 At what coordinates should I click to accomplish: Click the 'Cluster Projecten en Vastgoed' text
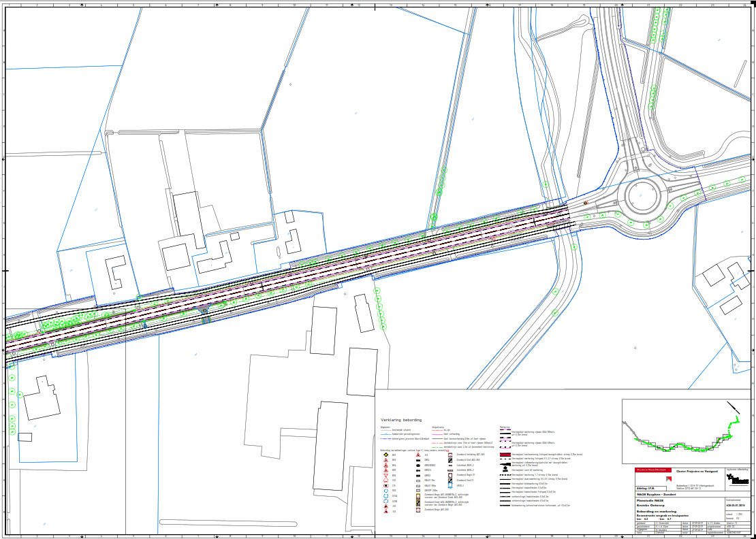(x=697, y=472)
